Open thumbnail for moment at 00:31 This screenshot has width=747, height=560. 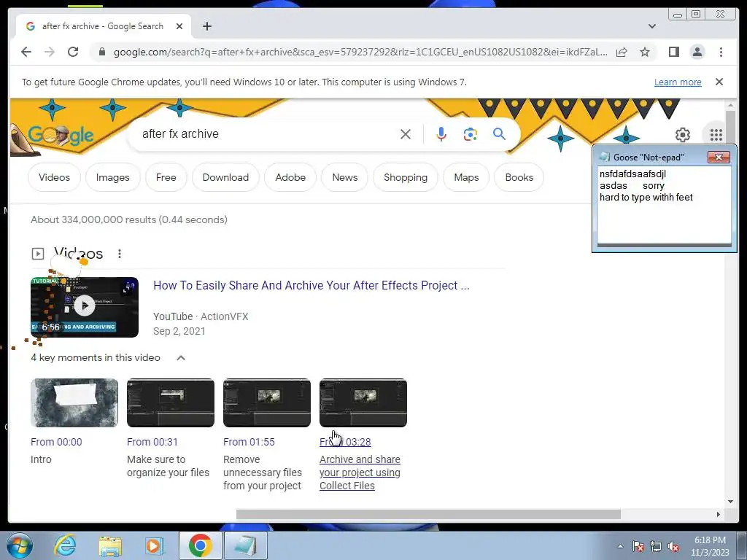(x=171, y=402)
